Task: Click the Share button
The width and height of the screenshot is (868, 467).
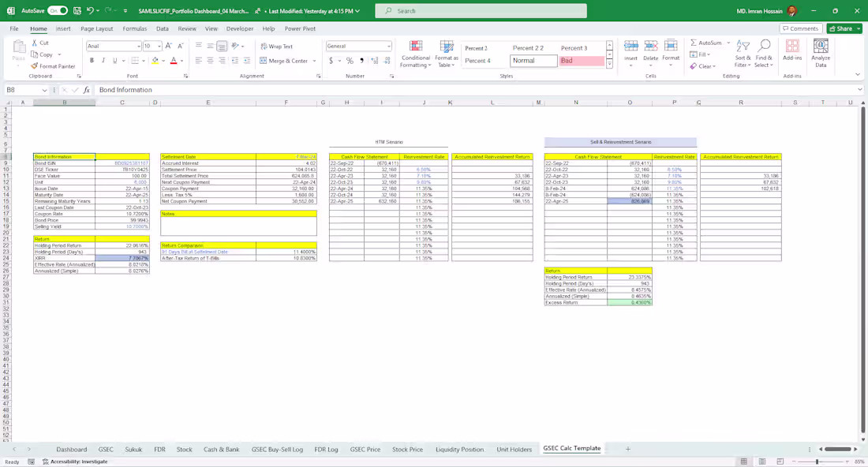Action: (844, 28)
